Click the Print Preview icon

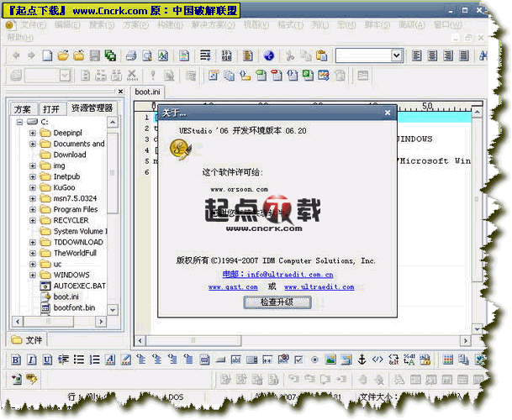click(x=147, y=55)
